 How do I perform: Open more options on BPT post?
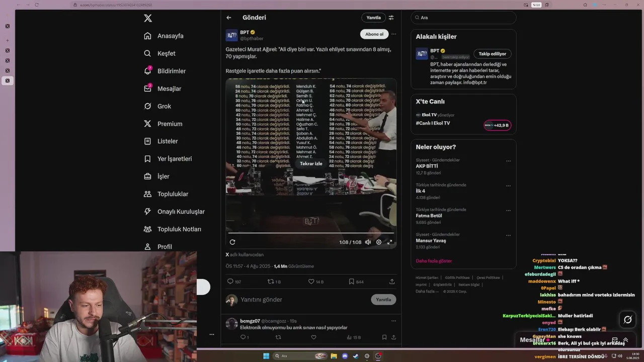[x=393, y=34]
